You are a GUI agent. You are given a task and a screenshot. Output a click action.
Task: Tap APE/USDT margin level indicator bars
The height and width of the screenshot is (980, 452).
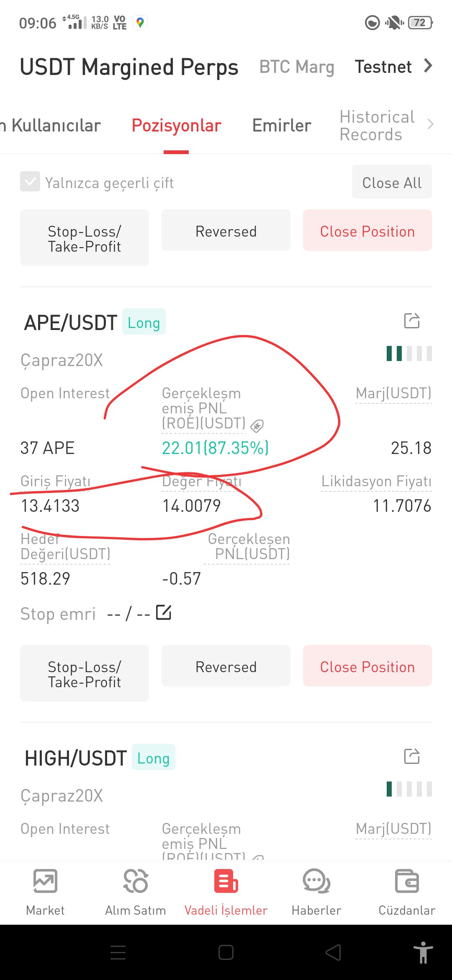pyautogui.click(x=409, y=353)
